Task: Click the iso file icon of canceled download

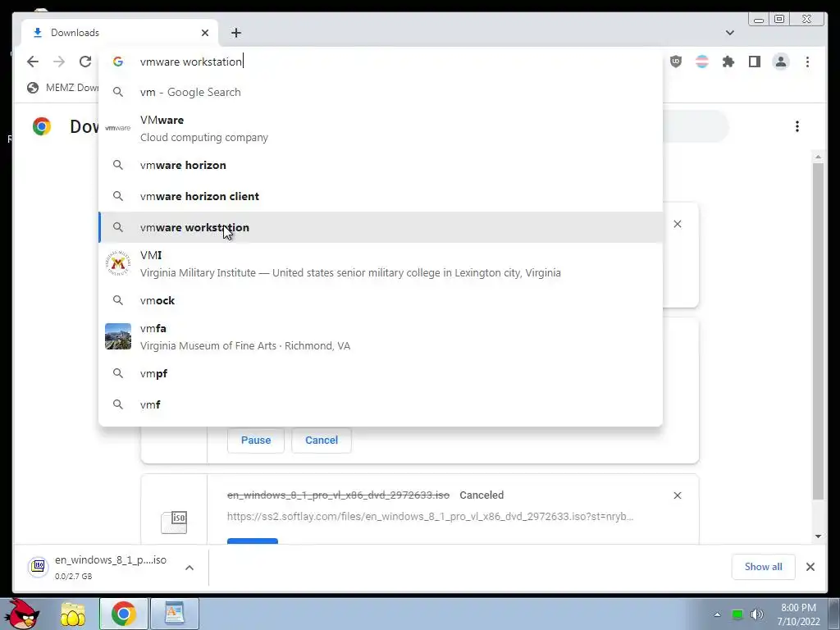Action: (x=174, y=522)
